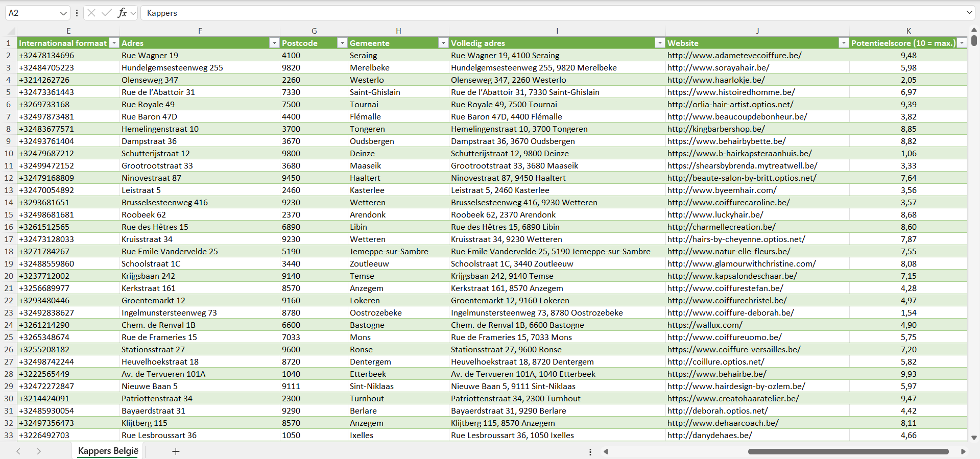The width and height of the screenshot is (980, 459).
Task: Click the Insert Function fx icon
Action: click(x=122, y=13)
